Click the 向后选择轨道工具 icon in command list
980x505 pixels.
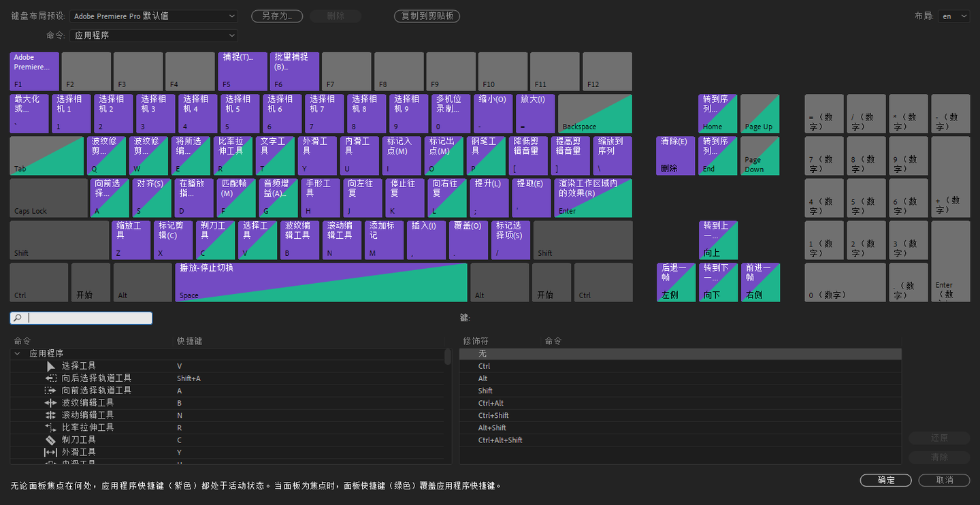(50, 378)
